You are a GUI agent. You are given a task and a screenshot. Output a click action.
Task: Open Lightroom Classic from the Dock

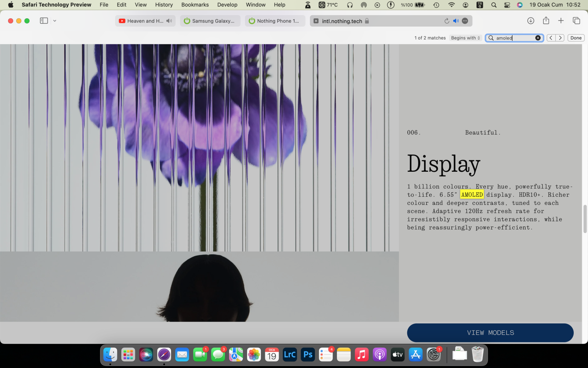pos(290,355)
